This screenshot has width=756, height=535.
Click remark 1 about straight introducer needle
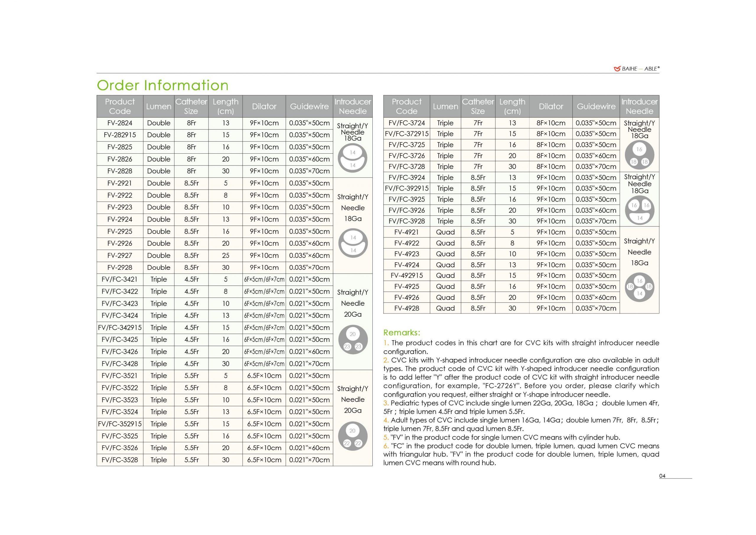pos(521,347)
